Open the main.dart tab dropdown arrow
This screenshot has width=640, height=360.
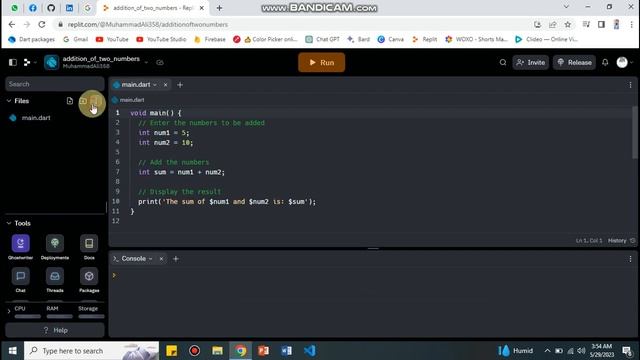[155, 85]
